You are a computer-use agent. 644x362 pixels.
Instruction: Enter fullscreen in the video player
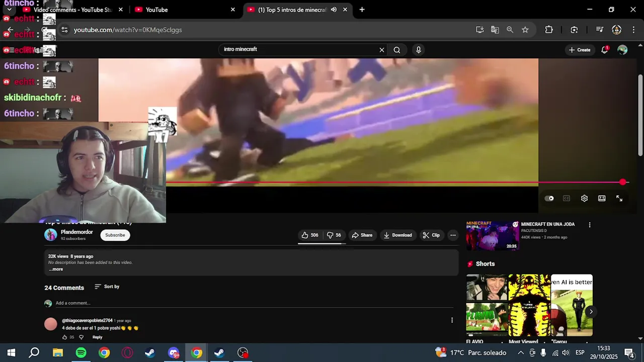click(x=619, y=199)
